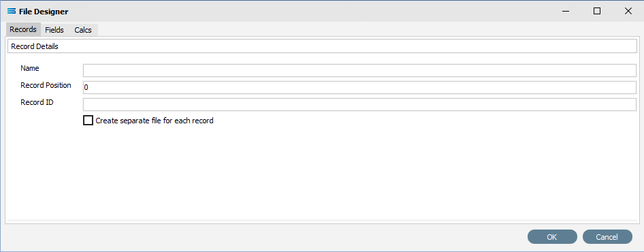Viewport: 644px width, 252px height.
Task: Click the File Designer title text
Action: pos(44,12)
